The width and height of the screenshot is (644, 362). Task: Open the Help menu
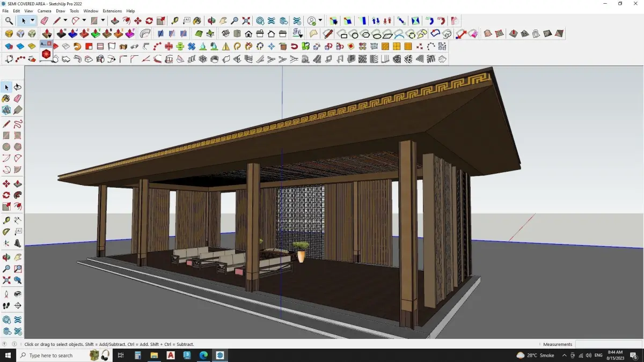pos(130,11)
